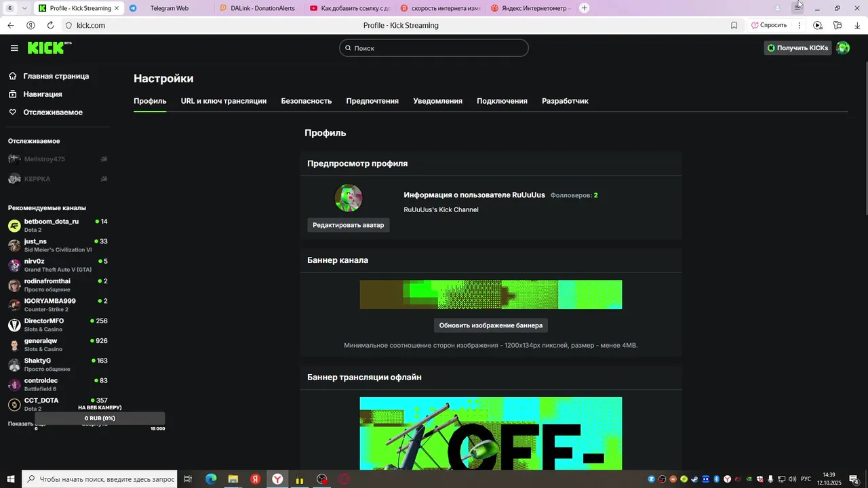
Task: Switch to the Яндекс Интернетометр tab
Action: coord(531,8)
